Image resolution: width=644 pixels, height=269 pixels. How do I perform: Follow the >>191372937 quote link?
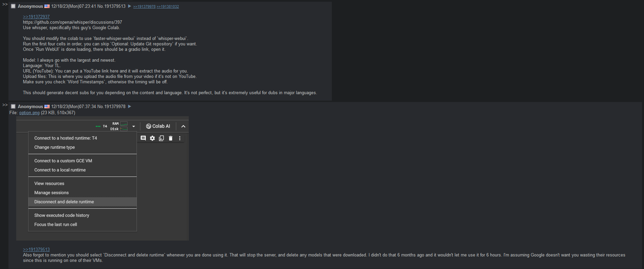coord(36,17)
